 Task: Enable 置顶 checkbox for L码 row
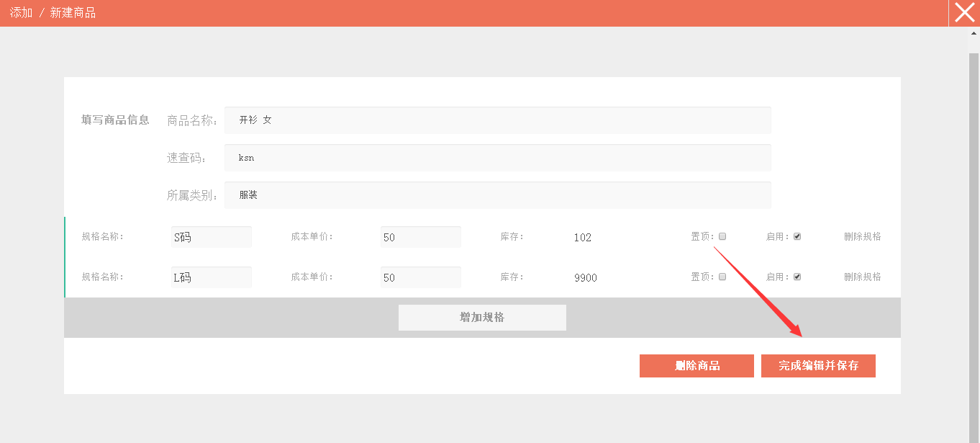pyautogui.click(x=722, y=277)
